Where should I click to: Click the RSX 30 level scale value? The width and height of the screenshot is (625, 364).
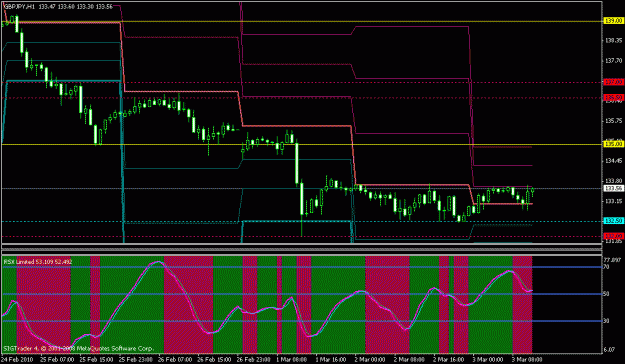[x=606, y=321]
